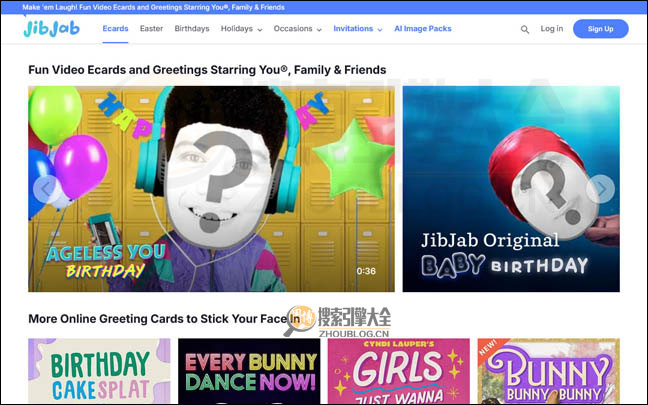Expand the Occasions dropdown

298,29
